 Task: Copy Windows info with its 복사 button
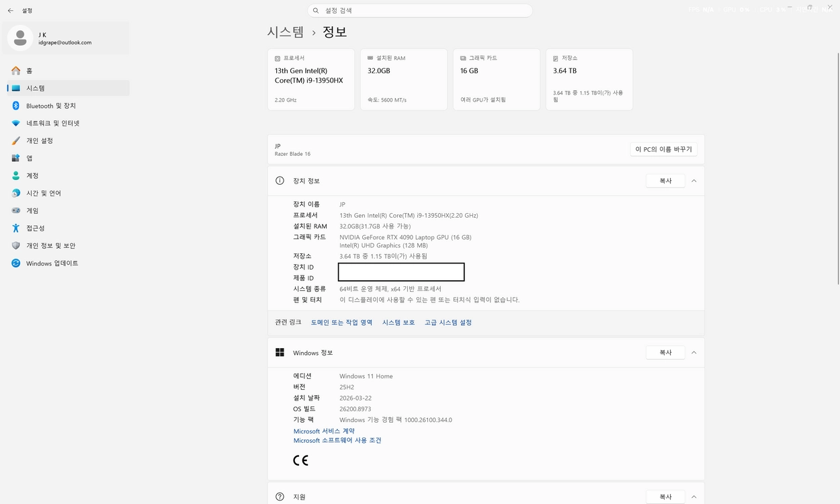pyautogui.click(x=665, y=352)
